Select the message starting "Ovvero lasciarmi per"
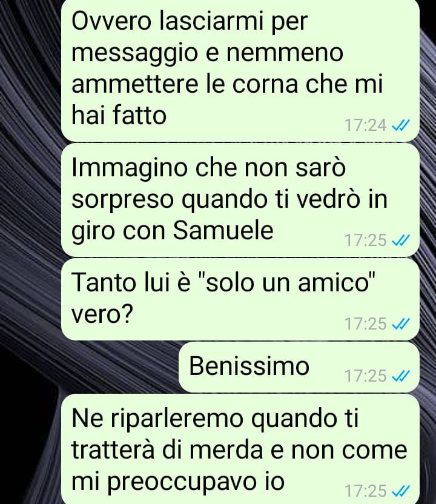Image resolution: width=436 pixels, height=504 pixels. pos(240,70)
